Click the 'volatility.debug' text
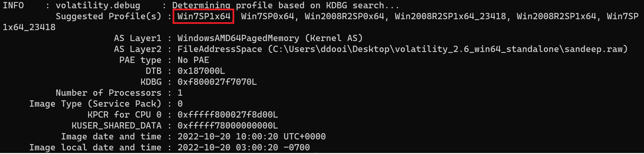 98,5
